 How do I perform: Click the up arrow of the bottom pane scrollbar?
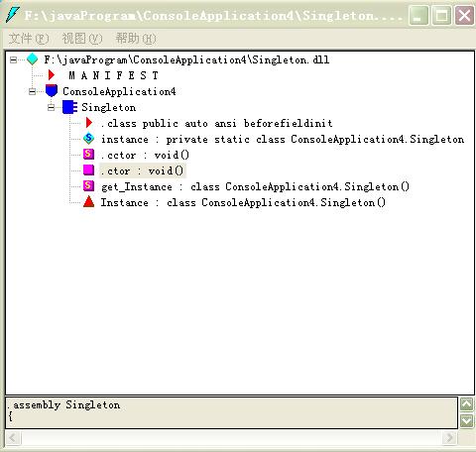tap(466, 404)
